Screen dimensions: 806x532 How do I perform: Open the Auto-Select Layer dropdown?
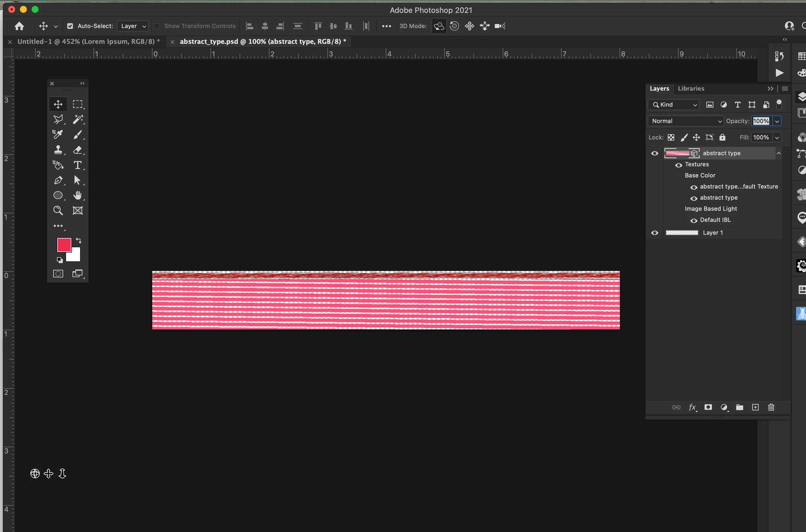[x=133, y=26]
